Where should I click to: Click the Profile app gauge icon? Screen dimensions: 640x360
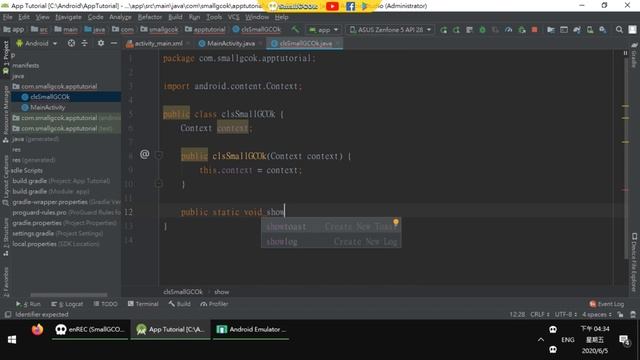[508, 30]
